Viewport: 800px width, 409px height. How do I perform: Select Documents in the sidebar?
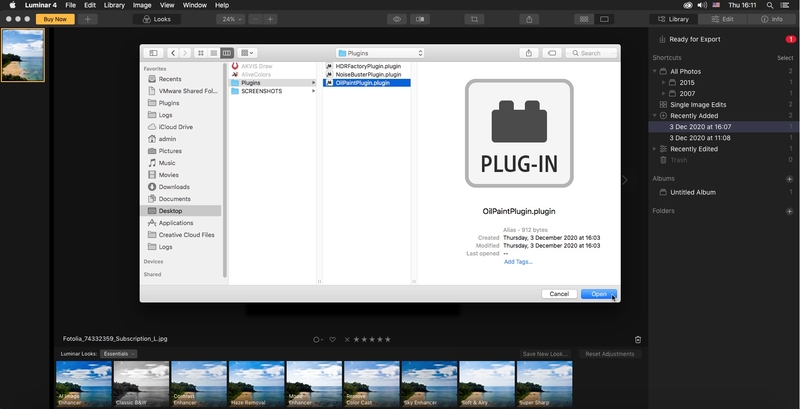(x=174, y=199)
